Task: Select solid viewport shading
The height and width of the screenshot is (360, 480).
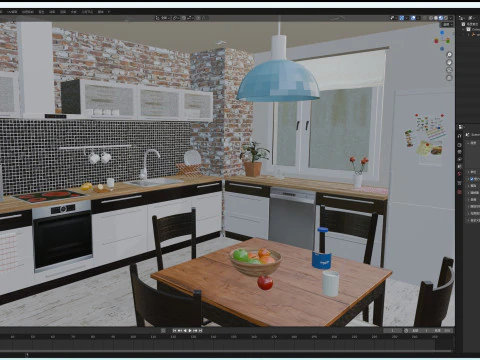Action: tap(436, 18)
